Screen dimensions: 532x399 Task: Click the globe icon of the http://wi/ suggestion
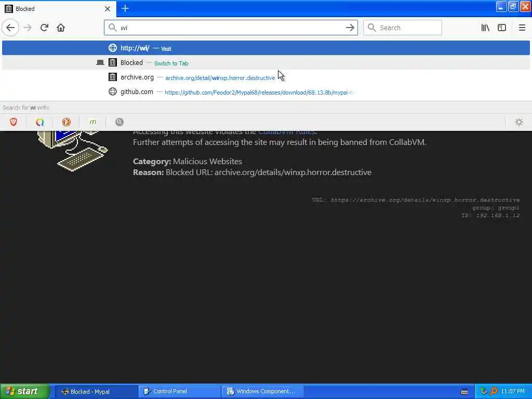pos(112,48)
